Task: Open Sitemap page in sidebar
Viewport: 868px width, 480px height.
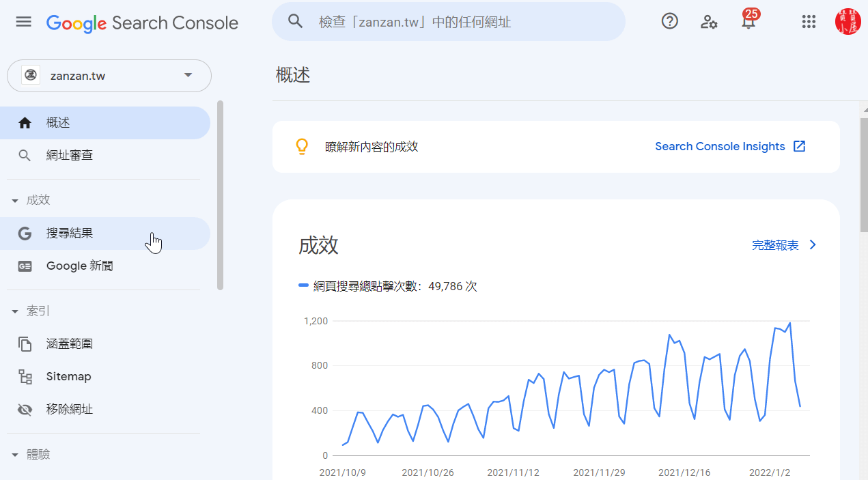Action: (105, 377)
